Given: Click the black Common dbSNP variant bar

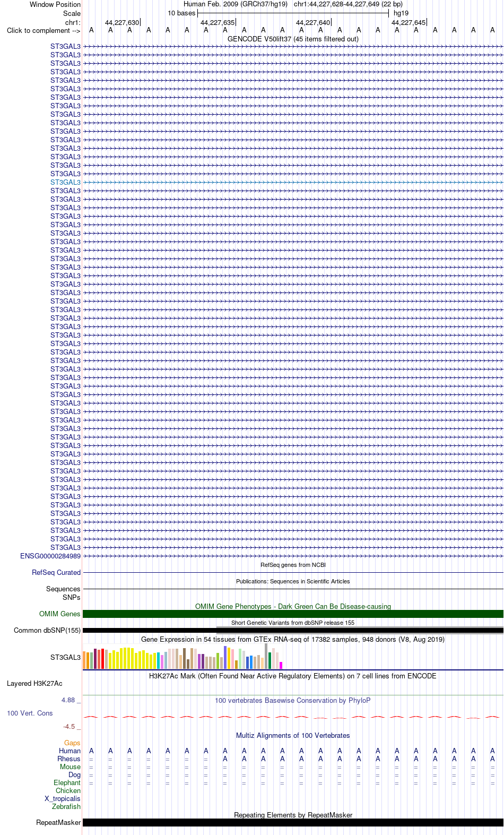Looking at the screenshot, I should coord(293,631).
